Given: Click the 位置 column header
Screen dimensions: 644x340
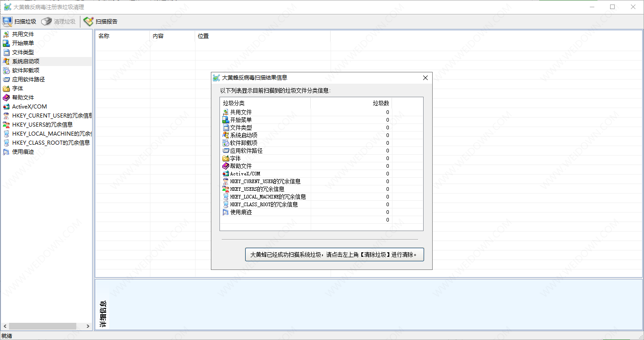Looking at the screenshot, I should tap(203, 36).
